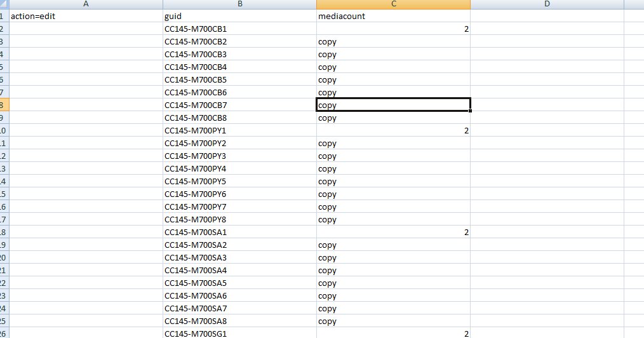The width and height of the screenshot is (644, 338).
Task: Select highlighted column C header
Action: point(394,4)
